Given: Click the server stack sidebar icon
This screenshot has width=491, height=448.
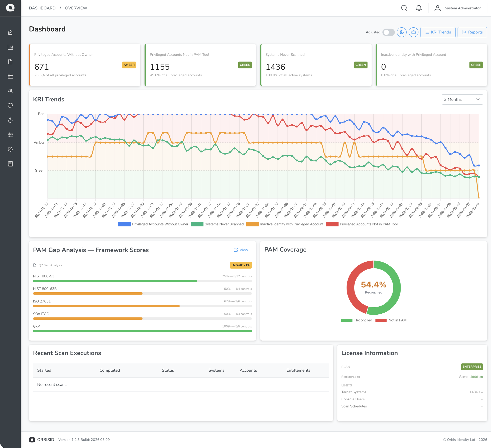Looking at the screenshot, I should (10, 76).
